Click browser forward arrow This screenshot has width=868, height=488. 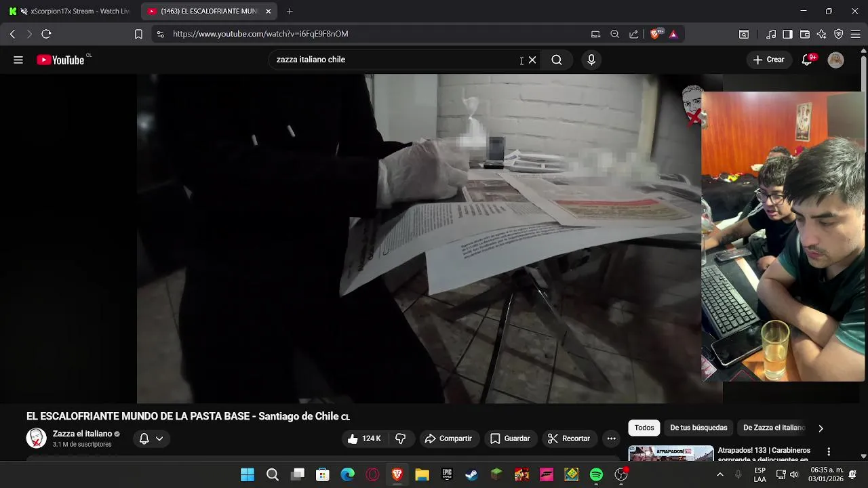click(x=29, y=34)
